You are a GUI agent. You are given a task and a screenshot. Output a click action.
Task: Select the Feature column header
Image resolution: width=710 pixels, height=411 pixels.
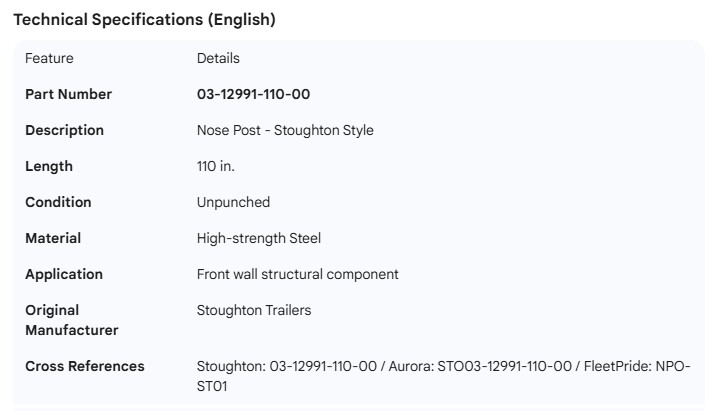coord(49,58)
